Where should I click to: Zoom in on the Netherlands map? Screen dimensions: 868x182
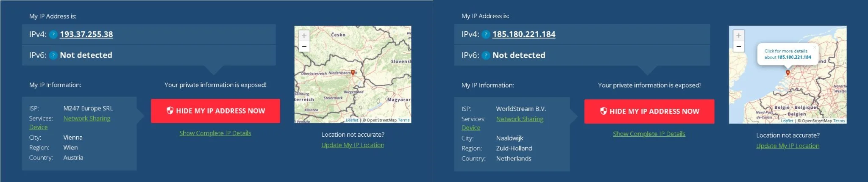coord(738,36)
